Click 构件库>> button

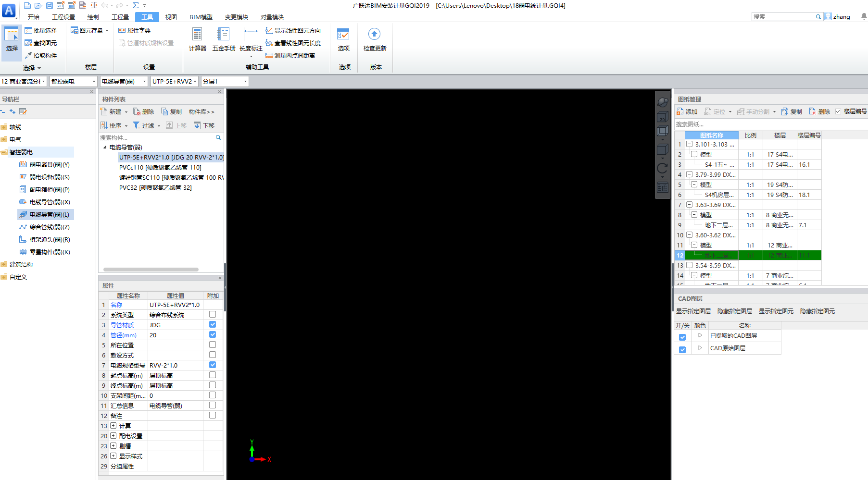point(201,111)
